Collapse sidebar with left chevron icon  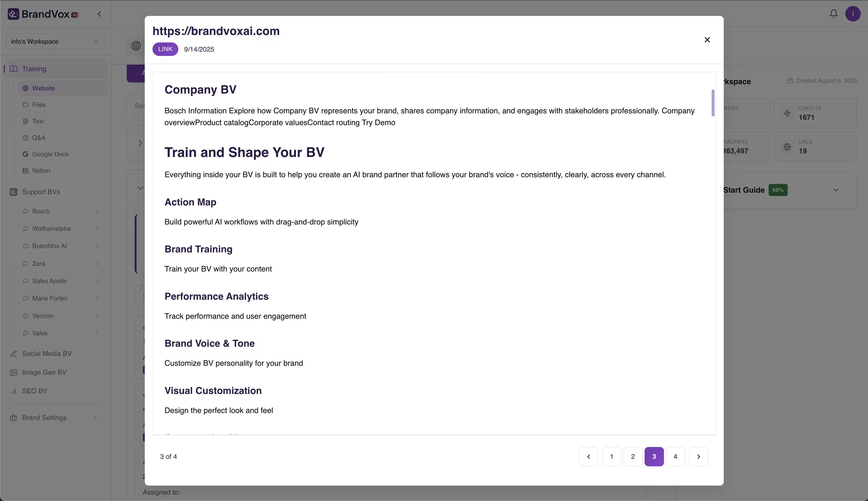pyautogui.click(x=99, y=14)
